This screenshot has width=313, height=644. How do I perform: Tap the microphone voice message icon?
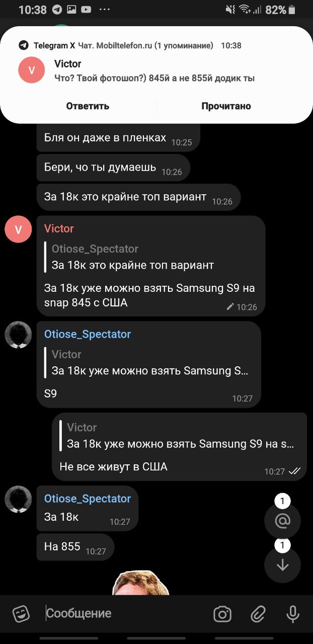pos(292,614)
